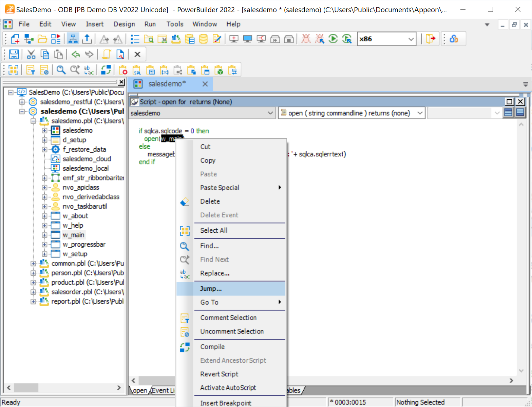Choose Copy in the context menu
532x407 pixels.
point(231,160)
